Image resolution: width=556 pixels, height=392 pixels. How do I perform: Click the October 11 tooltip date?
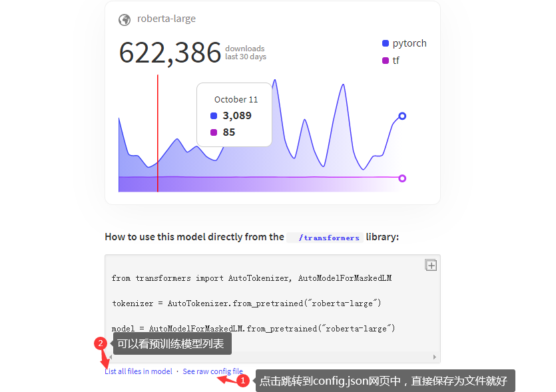tap(236, 100)
